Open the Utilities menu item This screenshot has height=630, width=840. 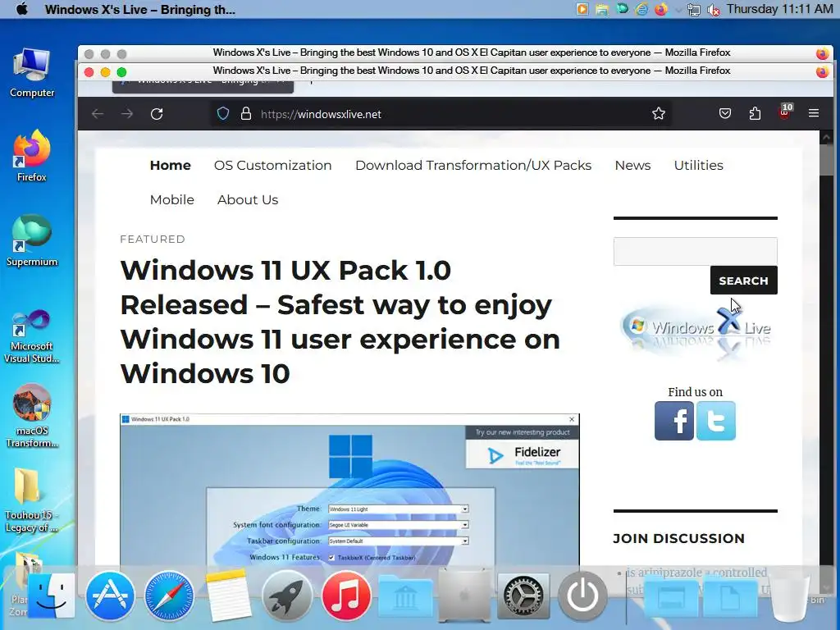[x=699, y=165]
